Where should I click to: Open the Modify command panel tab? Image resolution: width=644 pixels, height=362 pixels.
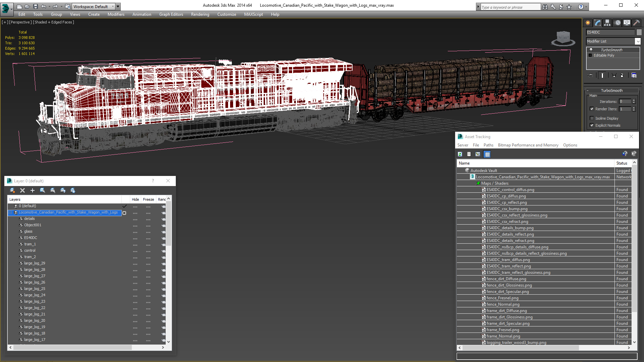(598, 23)
